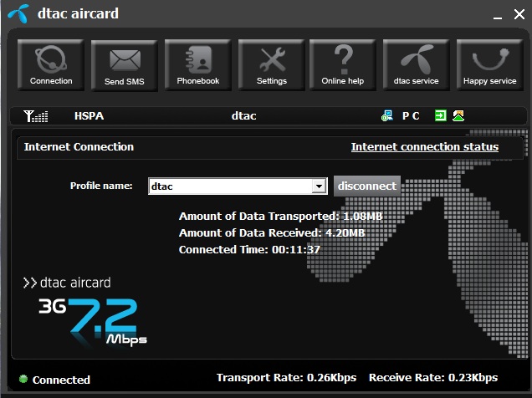
Task: Click the P C status label
Action: point(411,116)
